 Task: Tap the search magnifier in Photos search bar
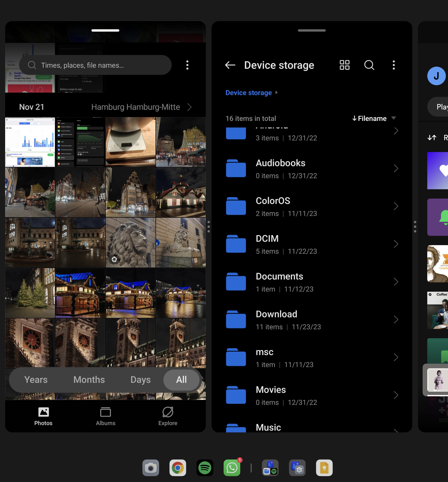tap(32, 65)
